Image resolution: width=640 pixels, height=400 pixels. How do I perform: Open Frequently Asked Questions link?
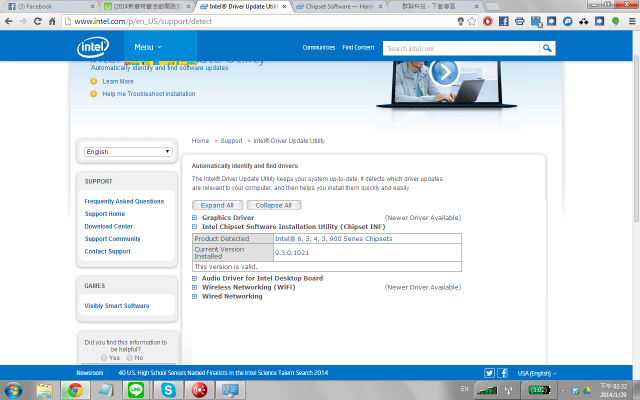[x=124, y=202]
